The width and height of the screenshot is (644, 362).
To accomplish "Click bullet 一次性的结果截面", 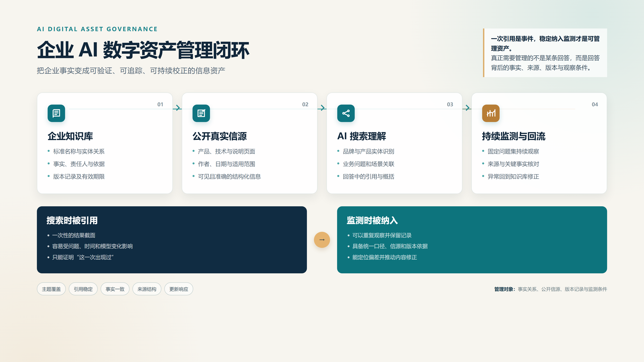I will coord(73,235).
